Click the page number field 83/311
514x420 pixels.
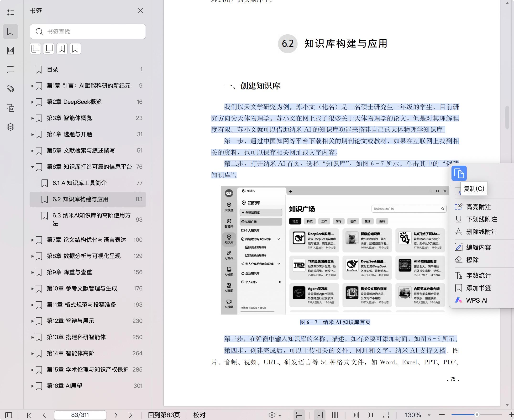pos(80,415)
